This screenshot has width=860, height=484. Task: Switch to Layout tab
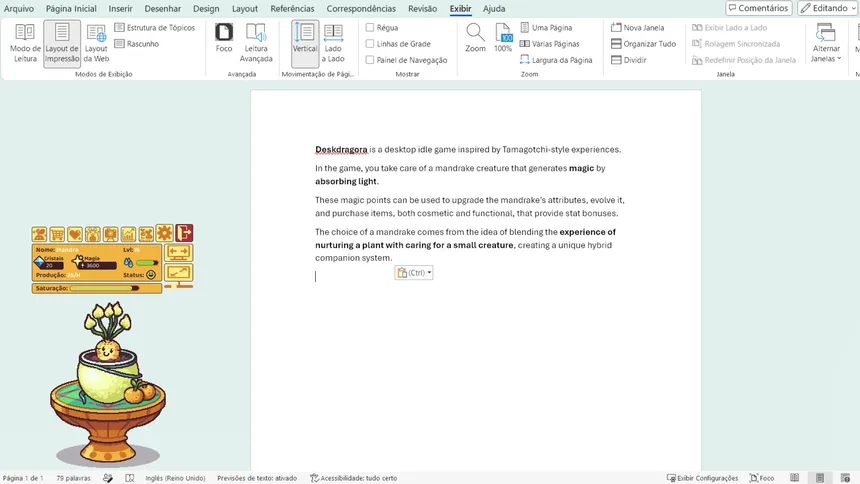245,9
